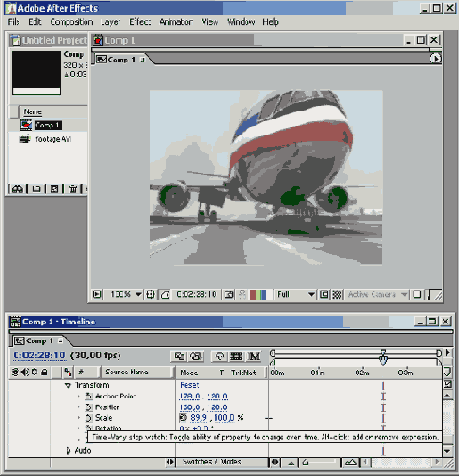
Task: Open the Comp 1 viewer flyout arrow
Action: [436, 58]
